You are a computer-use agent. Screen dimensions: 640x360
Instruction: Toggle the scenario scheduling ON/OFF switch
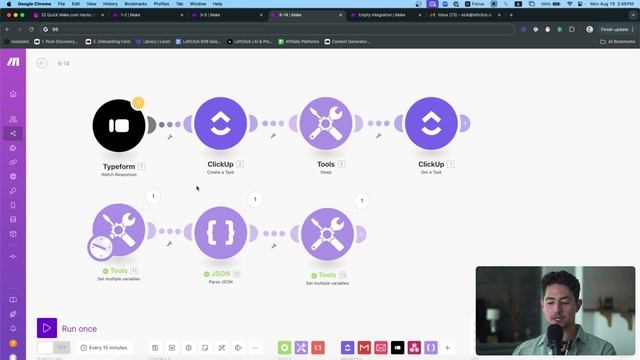(53, 348)
